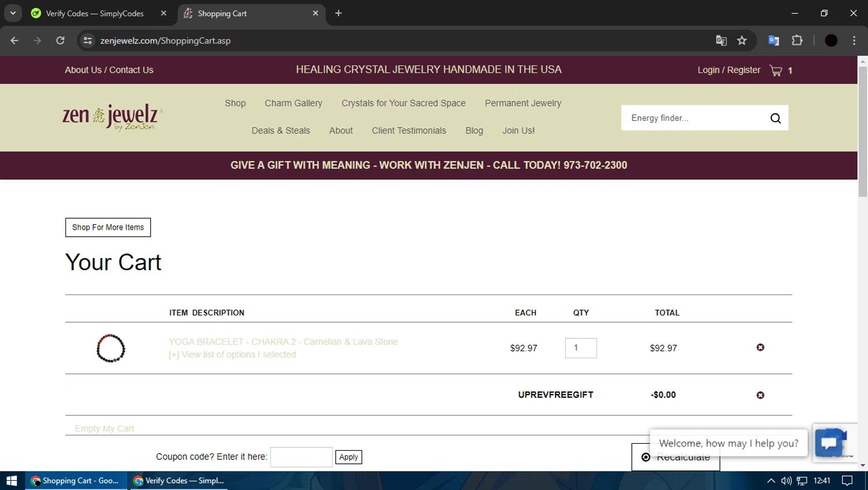Remove the UPREVFREEGIFT coupon
The height and width of the screenshot is (490, 868).
(760, 395)
